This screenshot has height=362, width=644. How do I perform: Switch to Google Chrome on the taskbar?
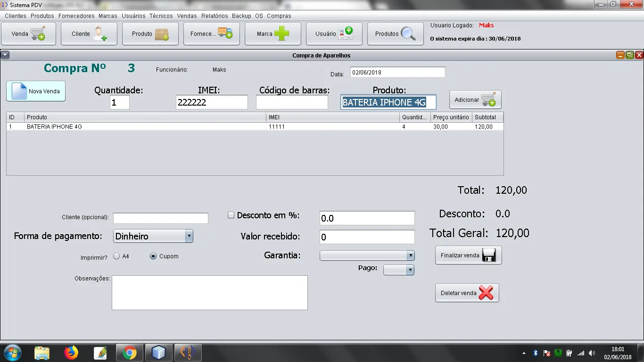click(130, 353)
